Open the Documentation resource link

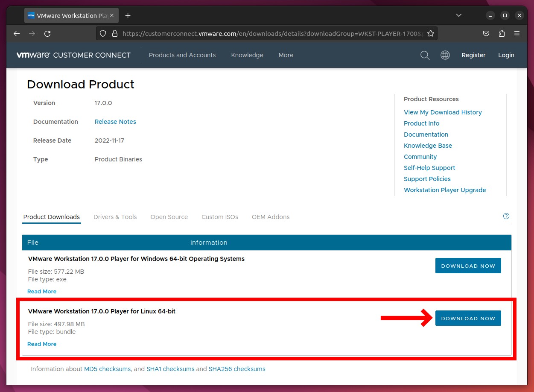coord(426,135)
